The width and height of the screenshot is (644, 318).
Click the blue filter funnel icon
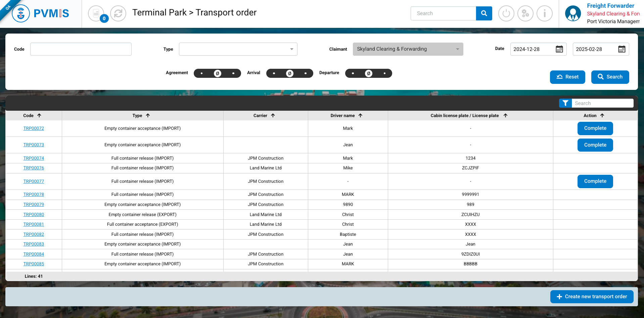click(x=565, y=103)
